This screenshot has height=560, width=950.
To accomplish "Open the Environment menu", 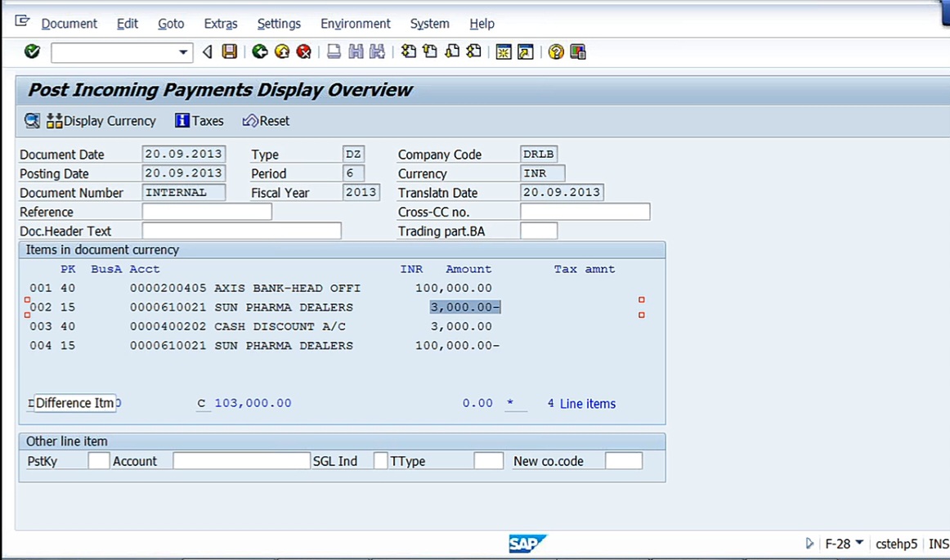I will click(x=356, y=24).
